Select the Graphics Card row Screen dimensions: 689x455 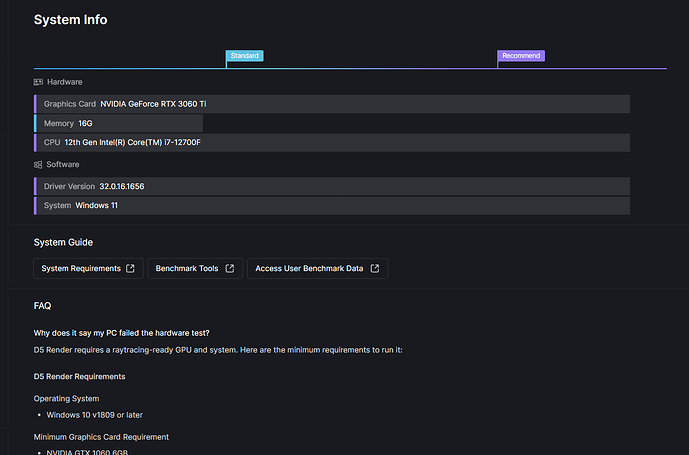pos(332,104)
